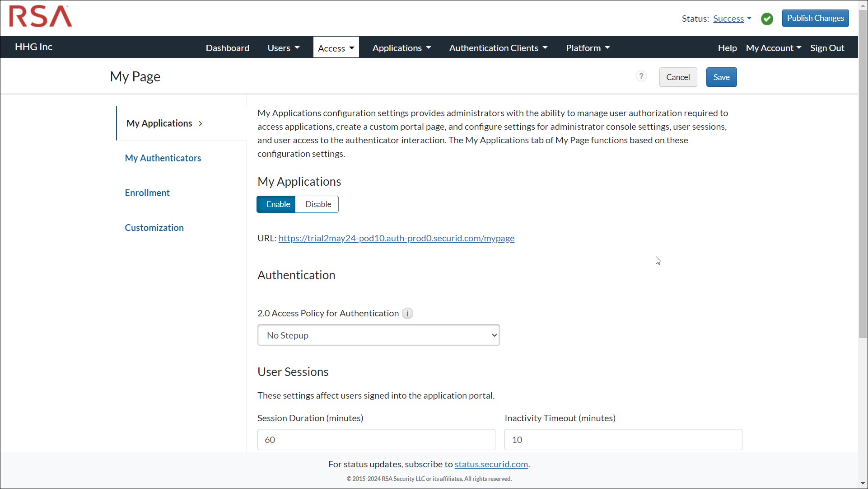Select the Customization tab

point(154,227)
